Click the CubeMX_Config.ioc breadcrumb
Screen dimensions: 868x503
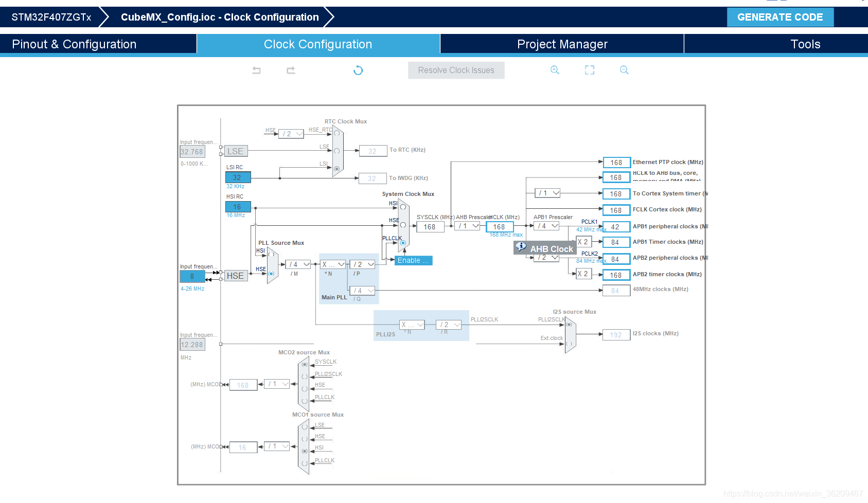point(220,17)
